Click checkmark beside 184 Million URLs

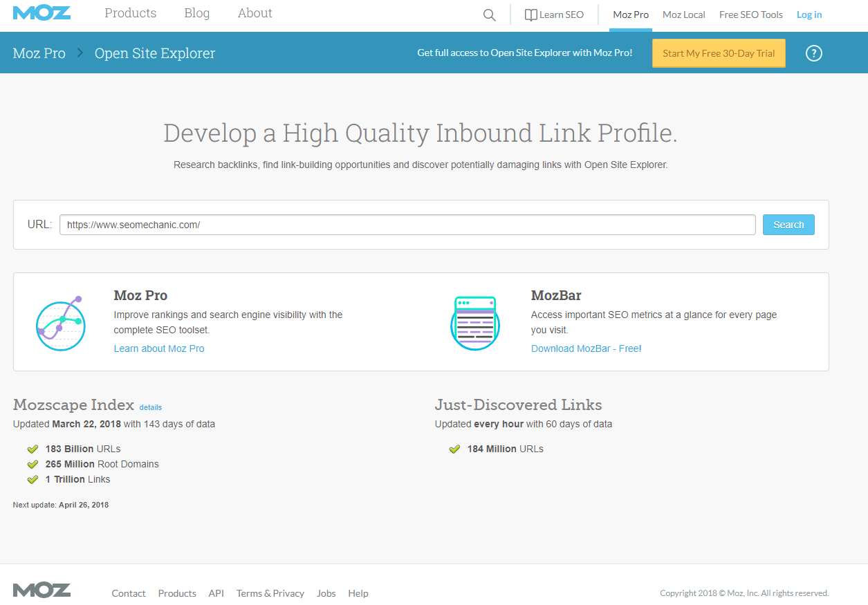454,449
